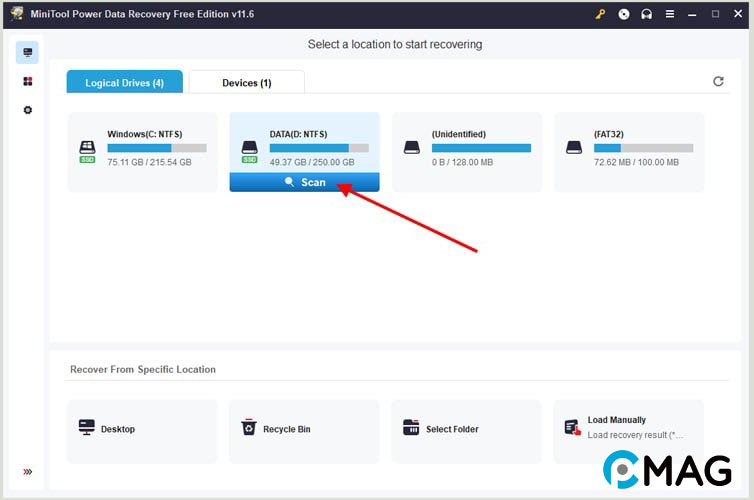Click the Recycle Bin icon
Image resolution: width=754 pixels, height=500 pixels.
pyautogui.click(x=249, y=427)
